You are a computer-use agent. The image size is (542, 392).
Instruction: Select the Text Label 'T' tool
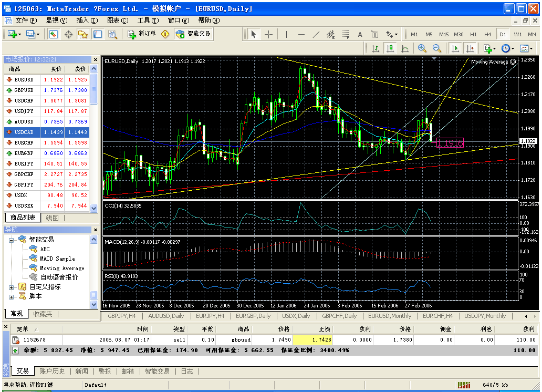coord(374,34)
